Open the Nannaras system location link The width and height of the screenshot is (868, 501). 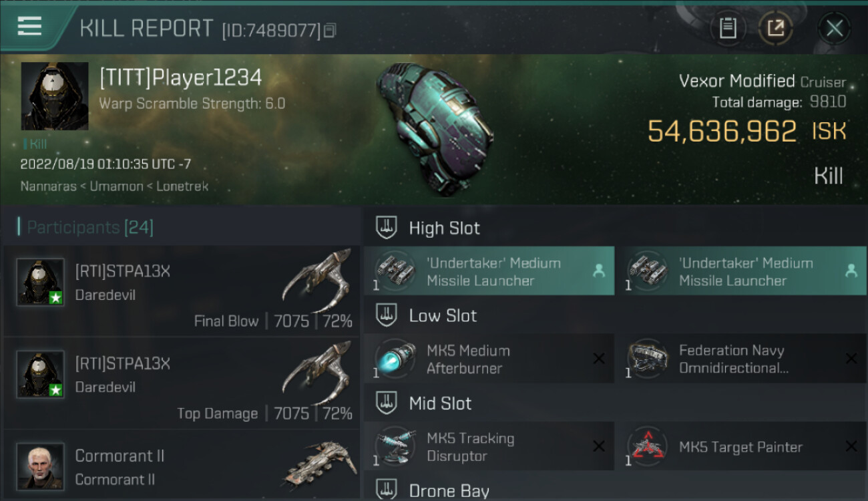point(47,186)
